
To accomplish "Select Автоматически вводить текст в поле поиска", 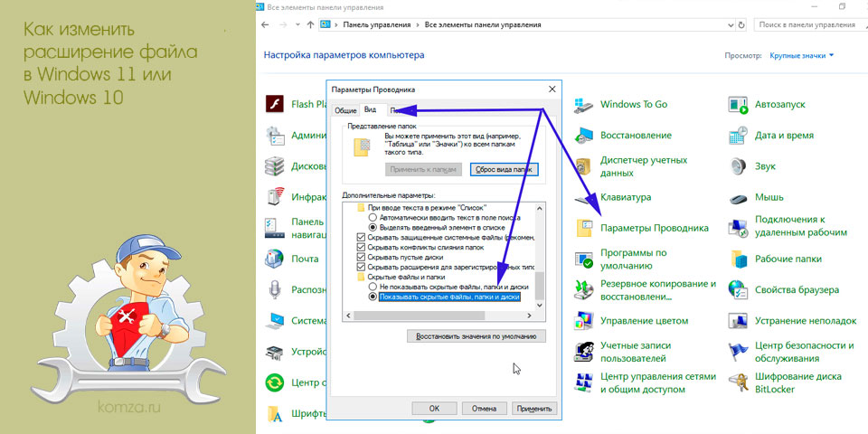I will point(373,218).
